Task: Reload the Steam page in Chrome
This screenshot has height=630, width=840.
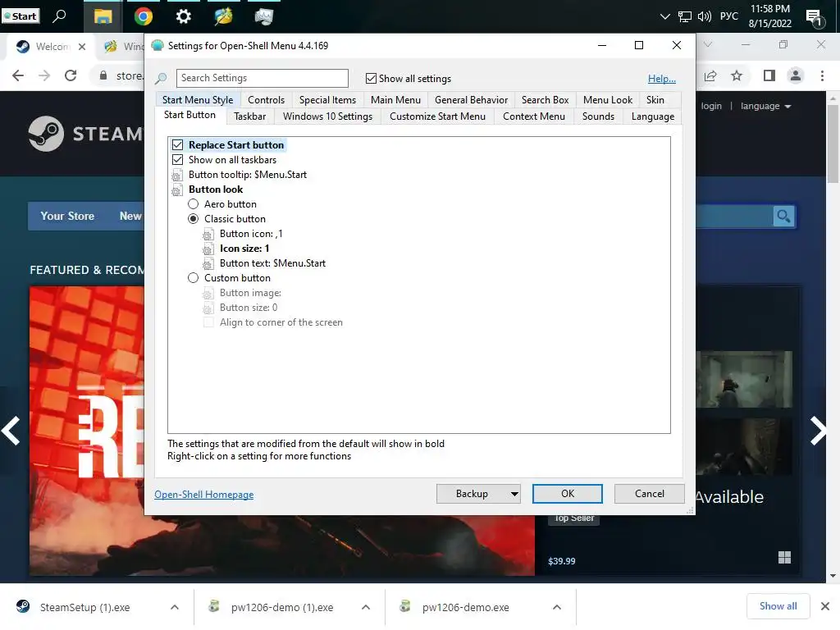Action: point(71,75)
